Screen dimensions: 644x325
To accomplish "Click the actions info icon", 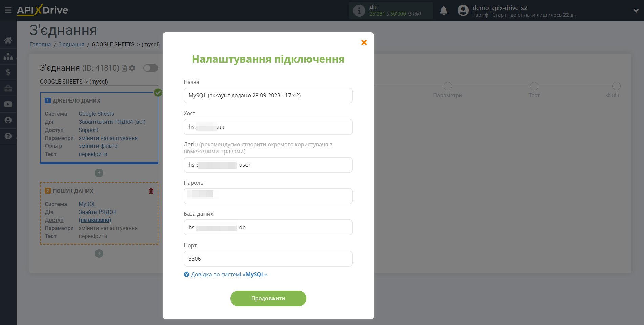I will click(359, 10).
